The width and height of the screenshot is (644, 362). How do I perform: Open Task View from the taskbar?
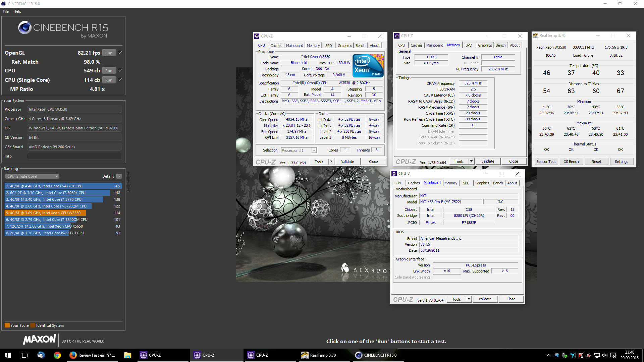pos(24,355)
